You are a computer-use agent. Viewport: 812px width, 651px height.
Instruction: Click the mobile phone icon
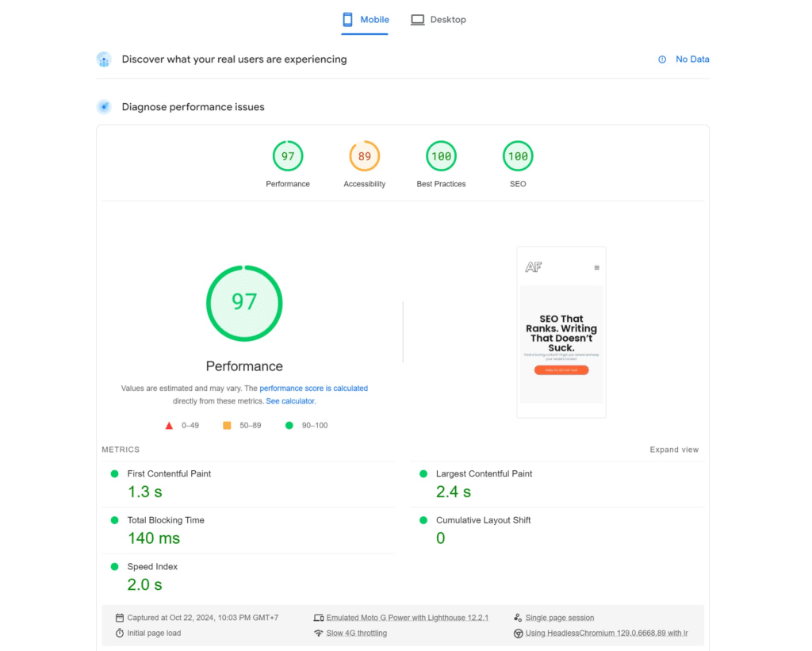pyautogui.click(x=347, y=20)
